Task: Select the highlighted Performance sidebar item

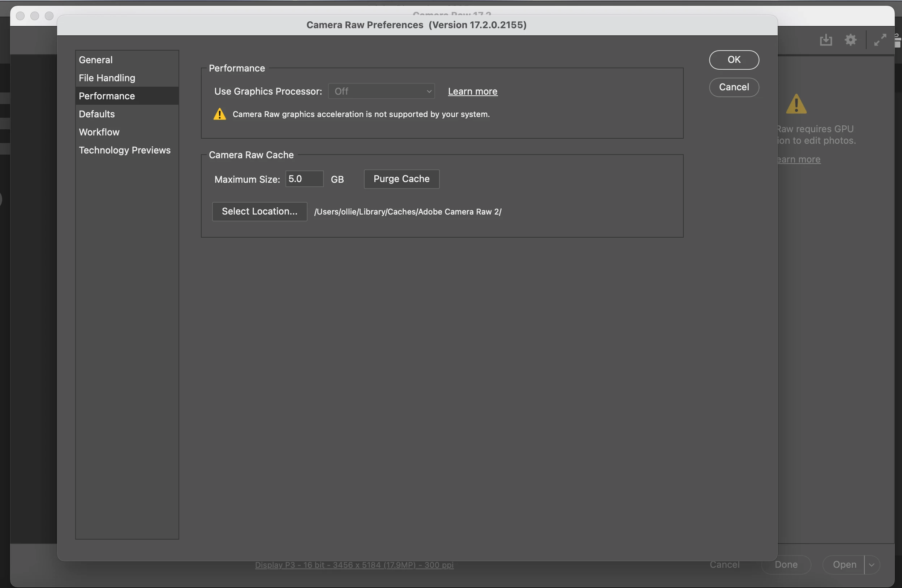Action: tap(107, 96)
